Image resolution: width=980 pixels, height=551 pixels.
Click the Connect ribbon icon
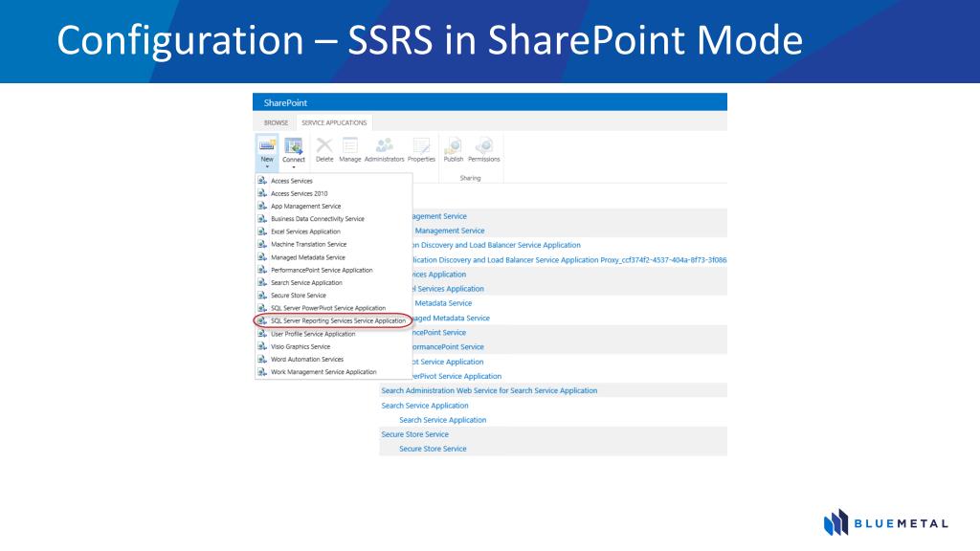tap(293, 145)
